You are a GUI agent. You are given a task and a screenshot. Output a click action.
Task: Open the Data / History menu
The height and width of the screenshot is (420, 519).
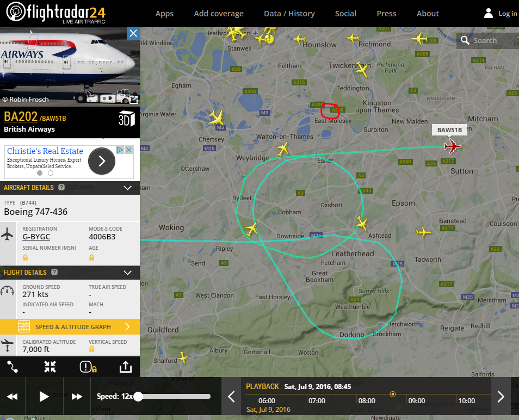pos(289,14)
